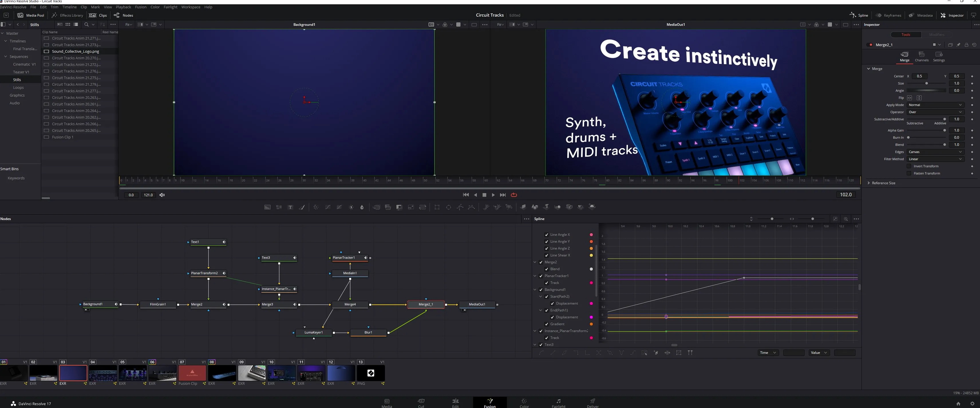Adjust the Size slider in Inspector

pyautogui.click(x=926, y=83)
